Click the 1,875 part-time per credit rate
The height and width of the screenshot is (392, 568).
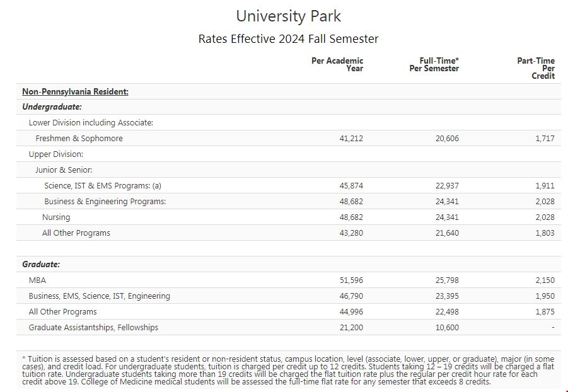544,312
